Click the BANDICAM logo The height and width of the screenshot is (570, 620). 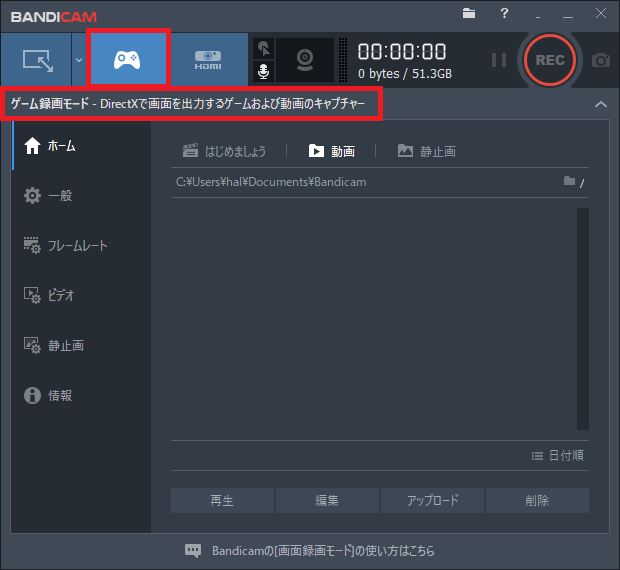[54, 17]
